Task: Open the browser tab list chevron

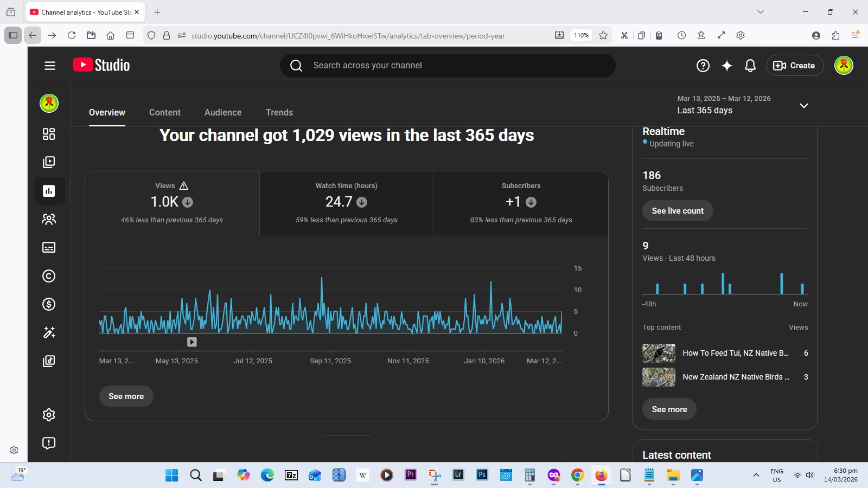Action: tap(761, 12)
